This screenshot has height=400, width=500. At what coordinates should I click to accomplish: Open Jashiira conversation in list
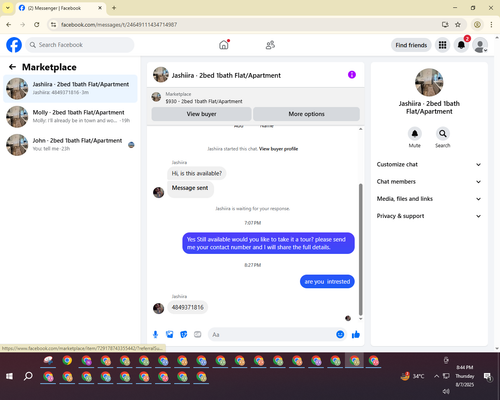[70, 88]
